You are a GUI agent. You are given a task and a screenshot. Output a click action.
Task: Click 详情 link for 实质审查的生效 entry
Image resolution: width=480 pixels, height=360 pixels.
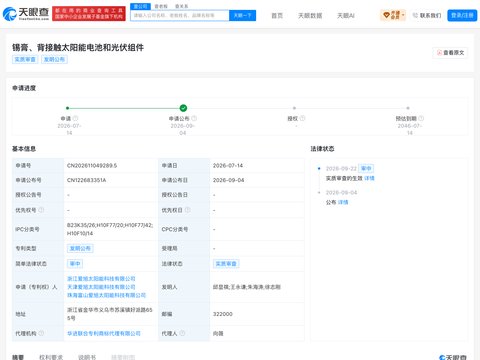(369, 178)
